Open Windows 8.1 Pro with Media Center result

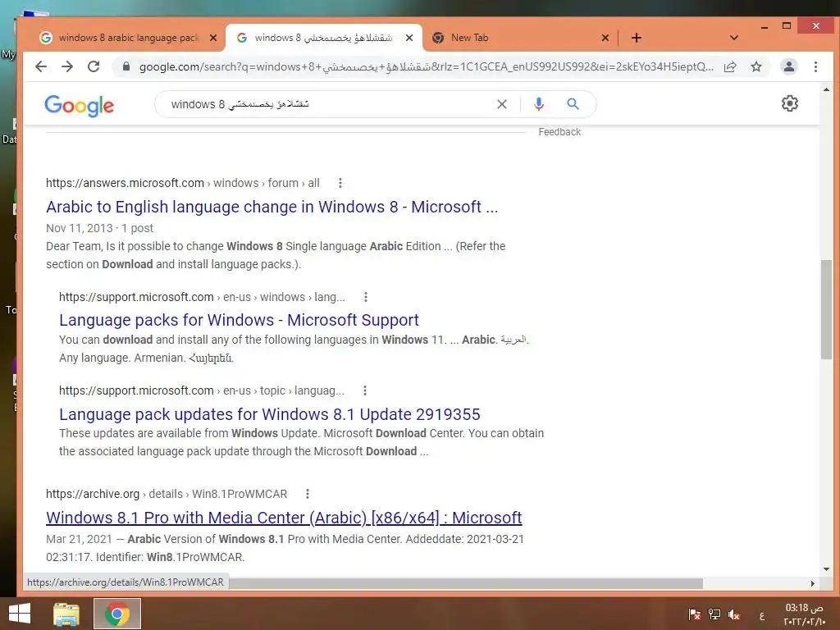click(284, 518)
